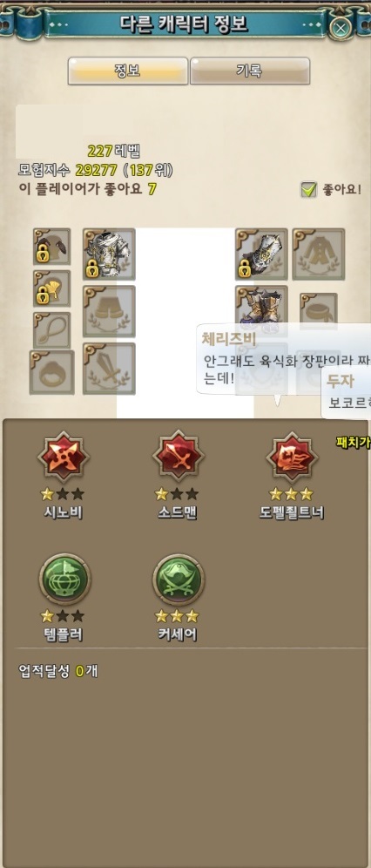Select the 커세어 crossed-swords emblem

pos(178,580)
